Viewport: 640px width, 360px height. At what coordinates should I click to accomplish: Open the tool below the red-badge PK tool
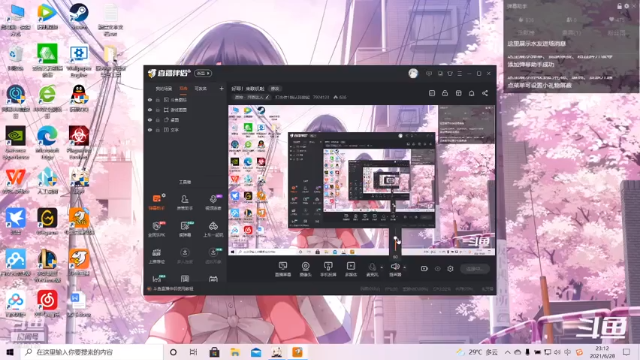157,256
